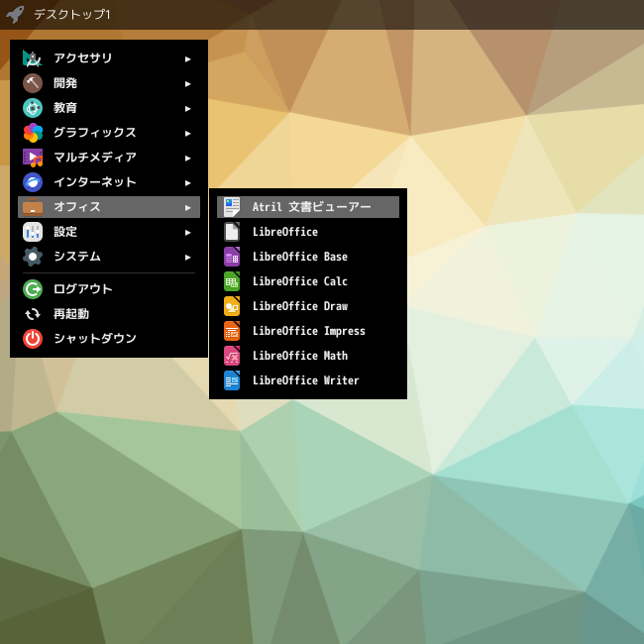Click the orange LibreOffice Impress icon
This screenshot has height=644, width=644.
(x=232, y=331)
